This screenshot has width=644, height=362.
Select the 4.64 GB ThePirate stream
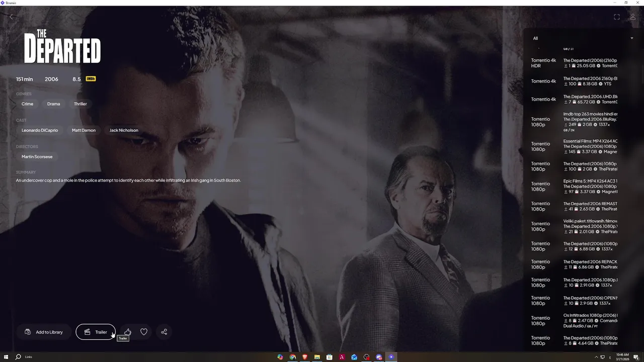pyautogui.click(x=575, y=340)
